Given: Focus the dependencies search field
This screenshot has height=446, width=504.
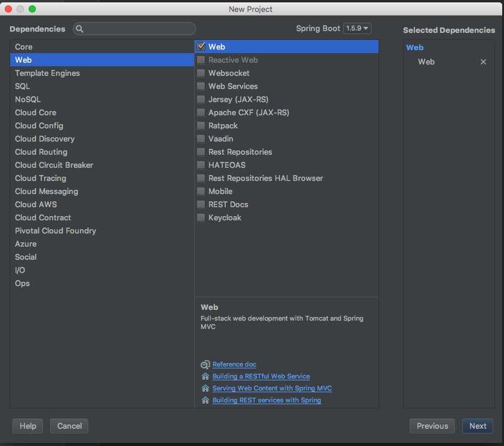Looking at the screenshot, I should pyautogui.click(x=134, y=29).
